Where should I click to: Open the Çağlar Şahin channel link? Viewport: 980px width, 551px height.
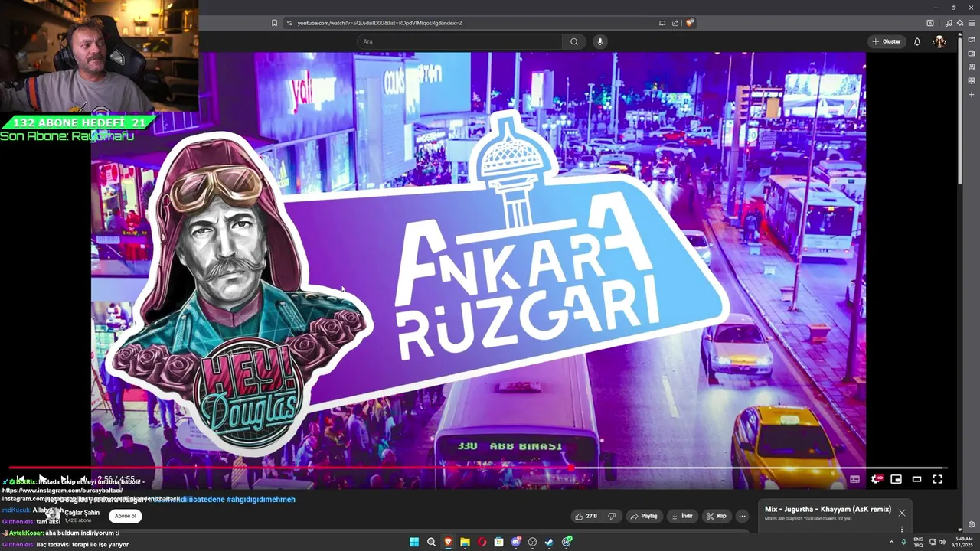tap(82, 513)
